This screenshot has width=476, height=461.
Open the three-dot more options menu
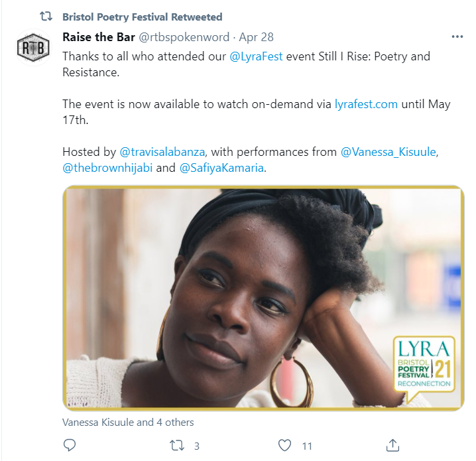tap(457, 37)
